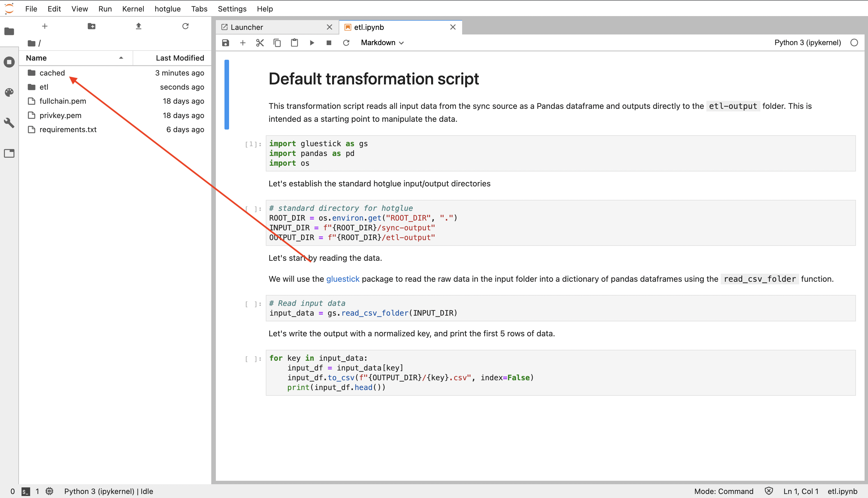Restart the kernel from the notebook toolbar
This screenshot has width=868, height=498.
coord(346,43)
